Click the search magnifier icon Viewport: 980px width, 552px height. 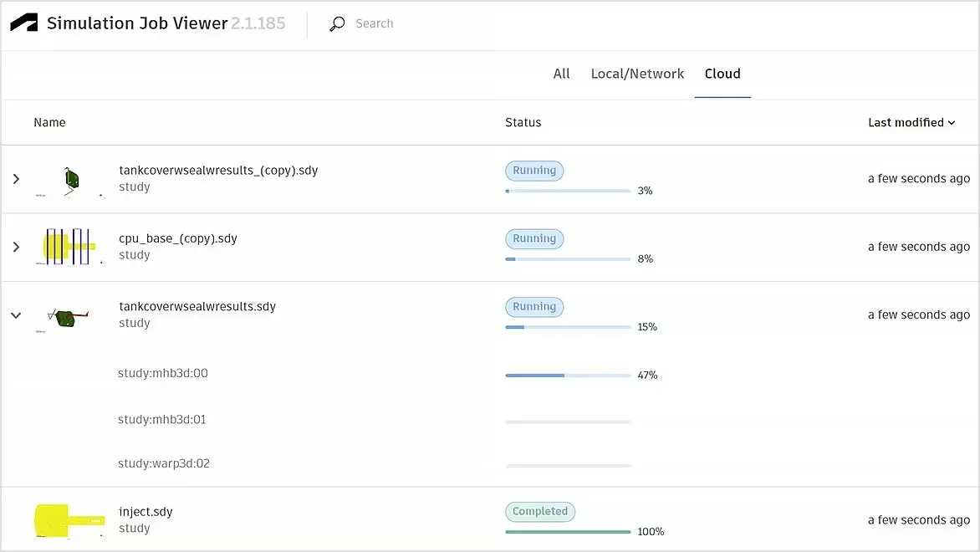(337, 24)
